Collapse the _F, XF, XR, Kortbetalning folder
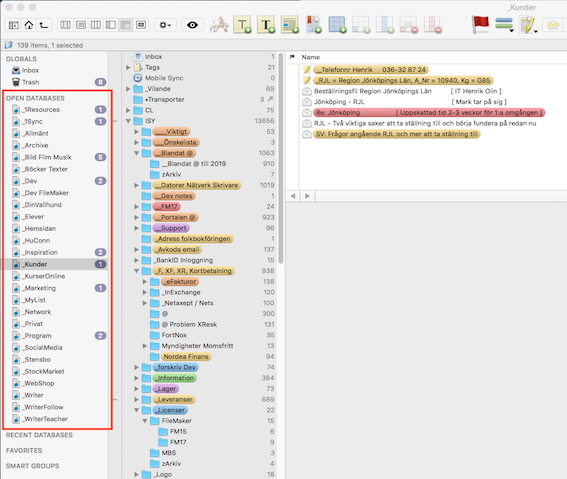Image resolution: width=567 pixels, height=479 pixels. coord(136,271)
